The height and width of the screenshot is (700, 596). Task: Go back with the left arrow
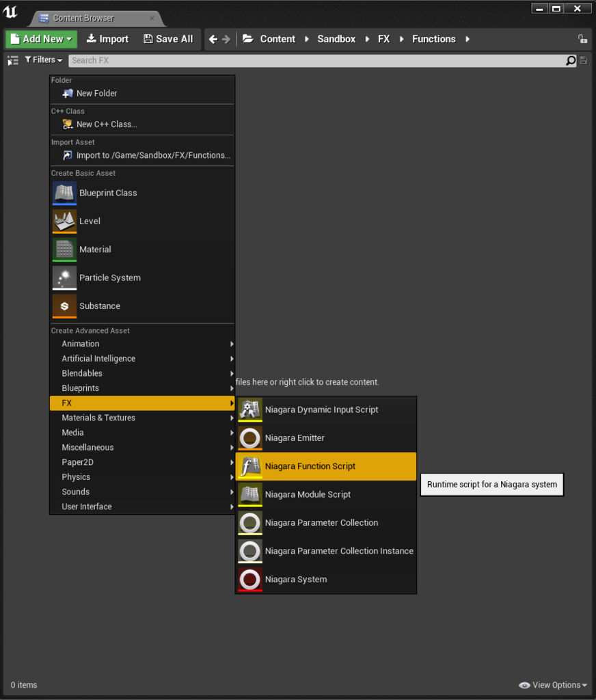point(213,39)
